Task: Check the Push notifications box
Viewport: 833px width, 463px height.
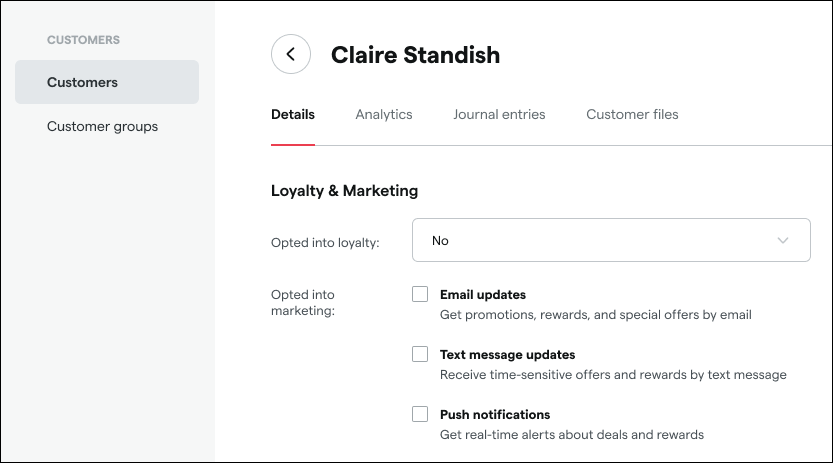Action: (x=420, y=414)
